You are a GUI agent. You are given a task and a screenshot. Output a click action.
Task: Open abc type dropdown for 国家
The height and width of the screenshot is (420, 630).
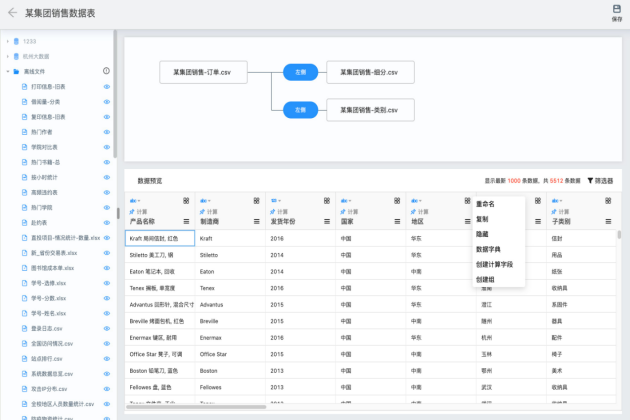coord(346,201)
